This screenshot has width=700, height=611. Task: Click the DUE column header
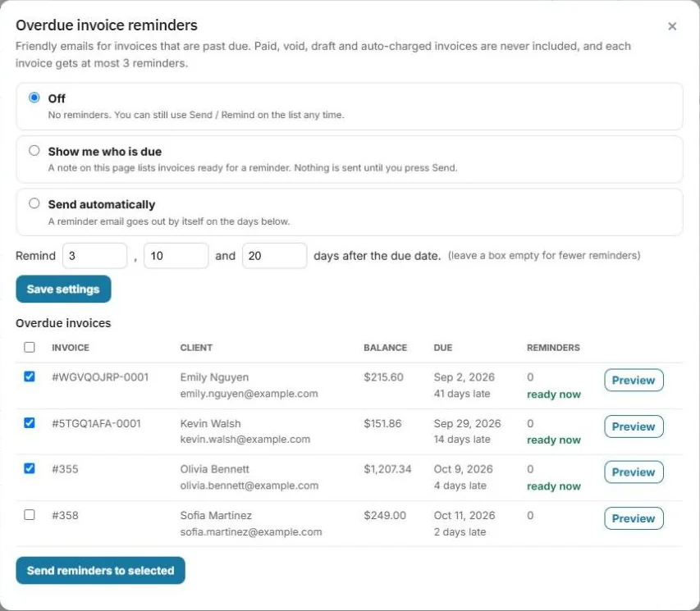tap(443, 348)
